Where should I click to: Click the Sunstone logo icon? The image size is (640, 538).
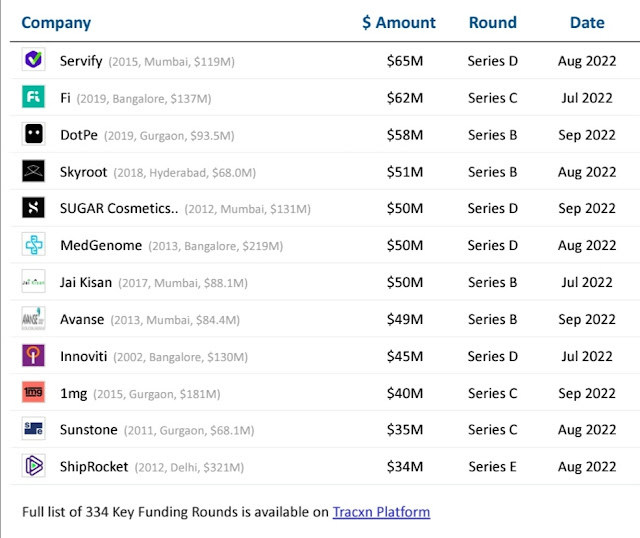click(x=33, y=429)
